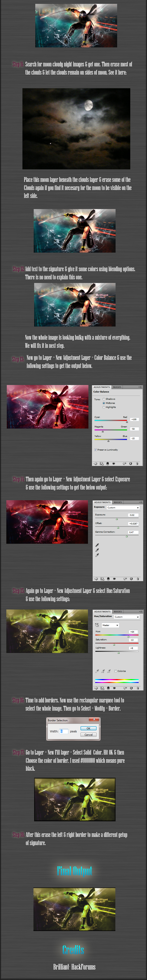Image resolution: width=147 pixels, height=980 pixels.
Task: Open the Exposure preset Custom dropdown
Action: click(x=123, y=507)
